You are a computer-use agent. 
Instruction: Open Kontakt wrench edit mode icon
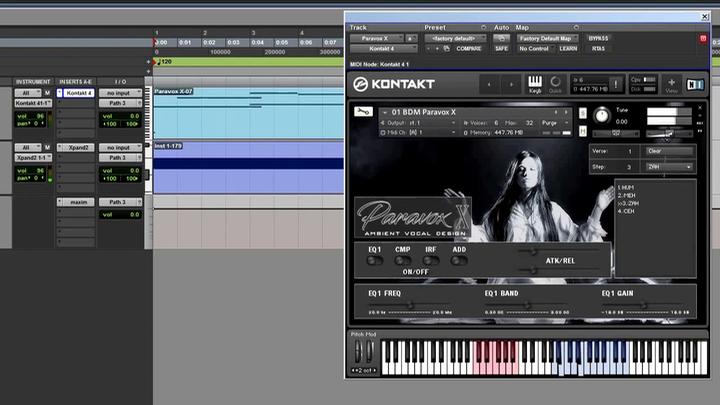point(363,111)
